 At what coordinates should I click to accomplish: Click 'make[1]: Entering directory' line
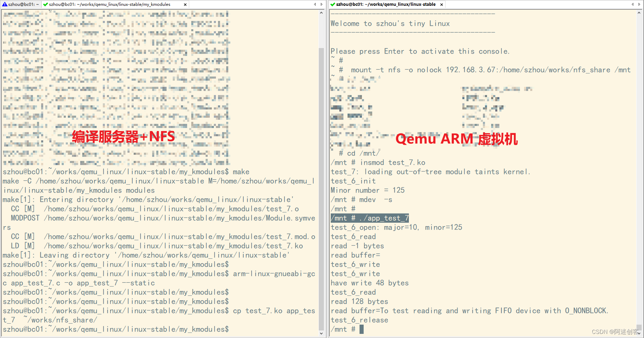click(x=148, y=199)
